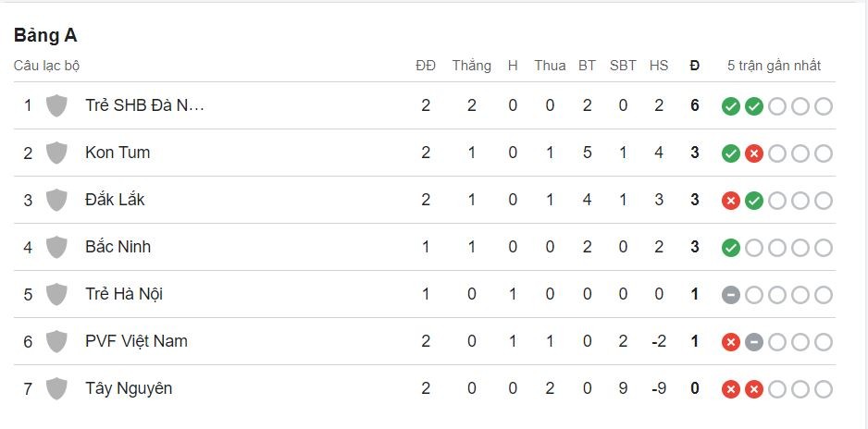The image size is (868, 429).
Task: Open the Tây Nguyên team link
Action: (129, 388)
